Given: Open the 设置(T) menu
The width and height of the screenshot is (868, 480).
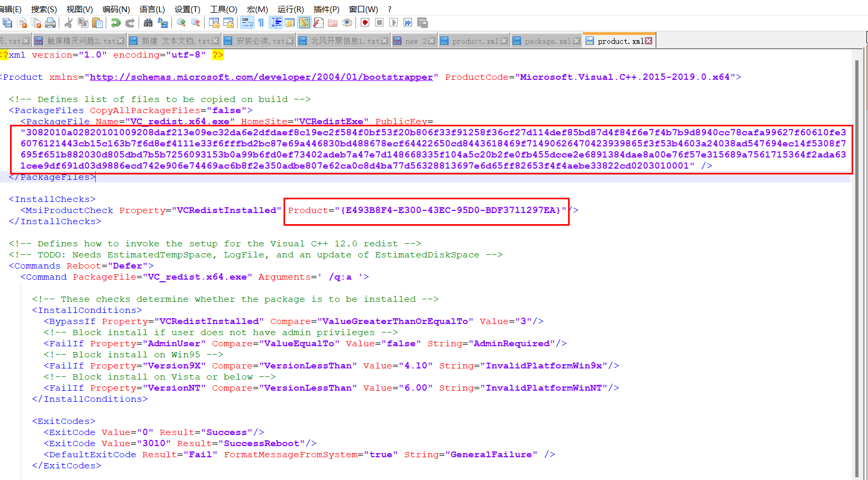Looking at the screenshot, I should tap(187, 9).
